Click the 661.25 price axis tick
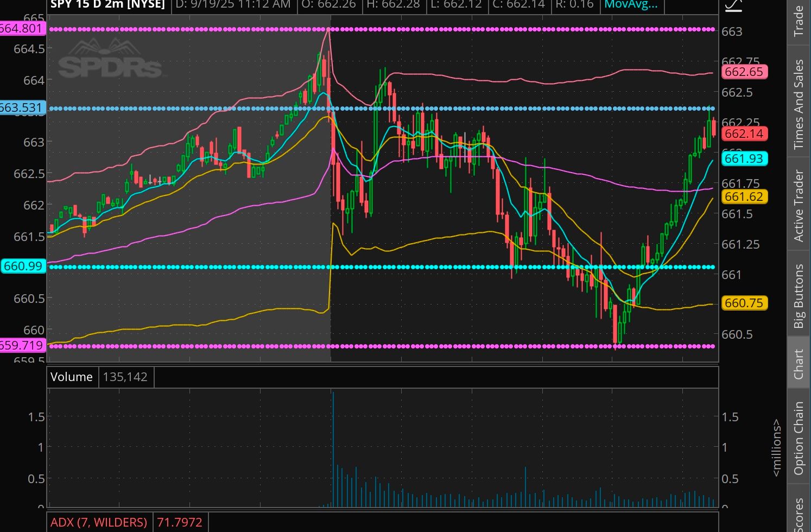811x532 pixels. 740,244
